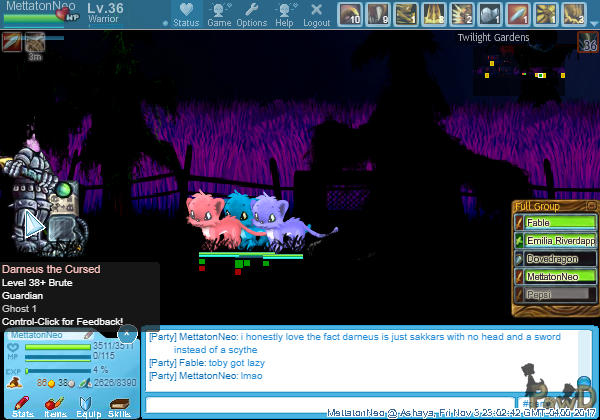This screenshot has height=420, width=600.
Task: Select party member Dovadragon
Action: tap(560, 258)
